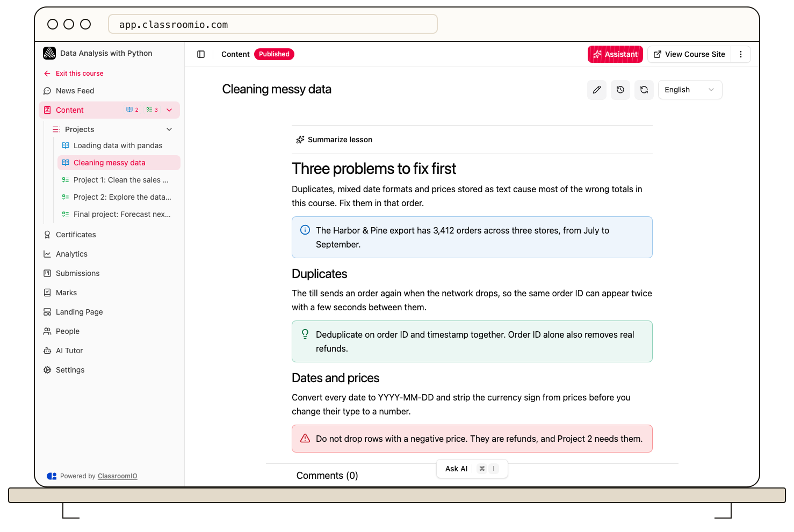Click the refresh lesson icon
This screenshot has height=532, width=794.
pyautogui.click(x=644, y=90)
